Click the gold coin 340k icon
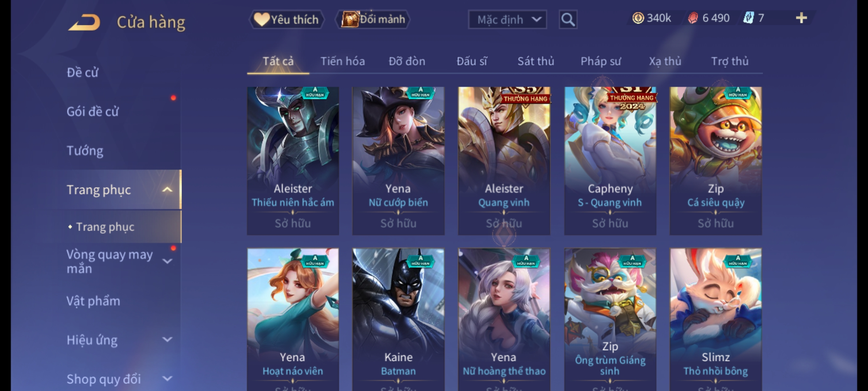Image resolution: width=868 pixels, height=391 pixels. pyautogui.click(x=638, y=18)
